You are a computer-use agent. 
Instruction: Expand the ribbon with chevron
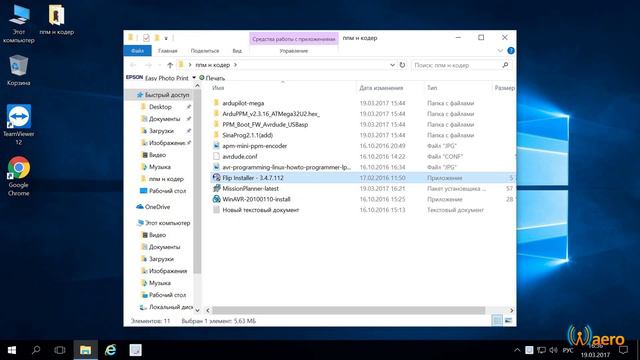[x=500, y=51]
